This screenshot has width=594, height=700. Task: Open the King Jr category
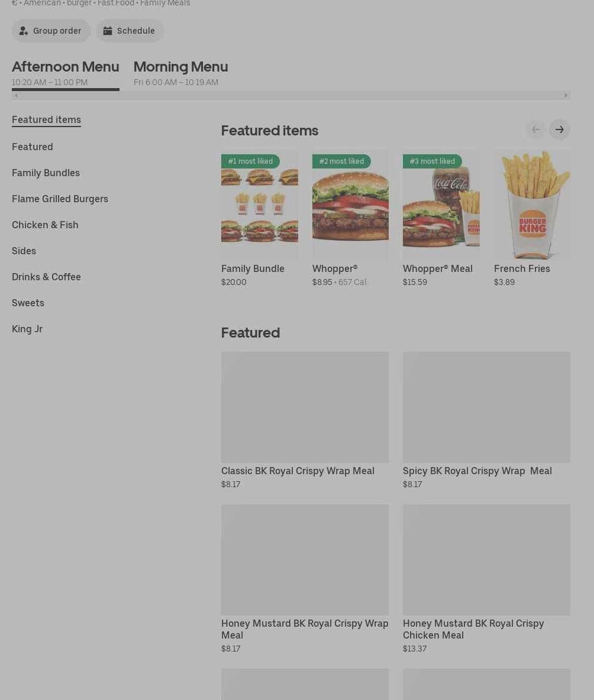click(27, 329)
